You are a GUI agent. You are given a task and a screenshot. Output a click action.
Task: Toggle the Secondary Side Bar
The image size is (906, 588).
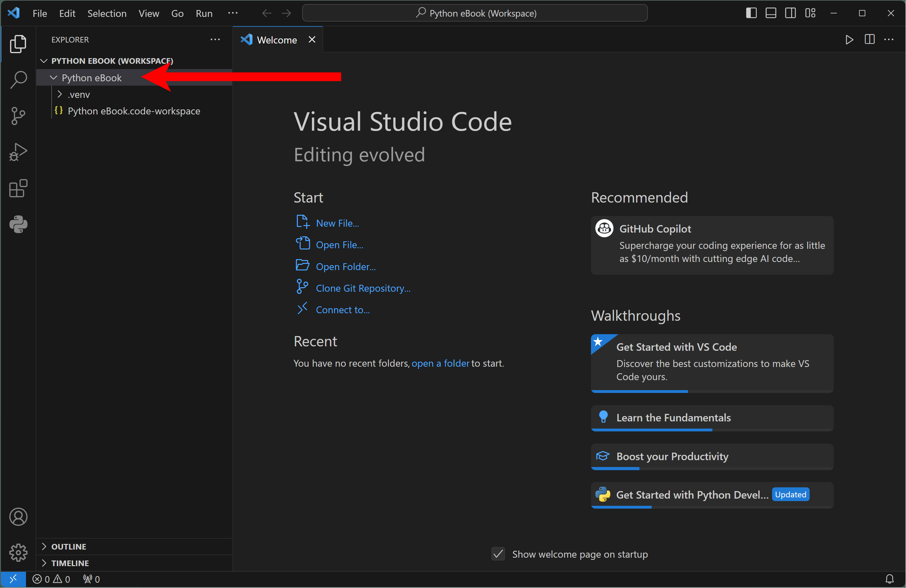[791, 13]
